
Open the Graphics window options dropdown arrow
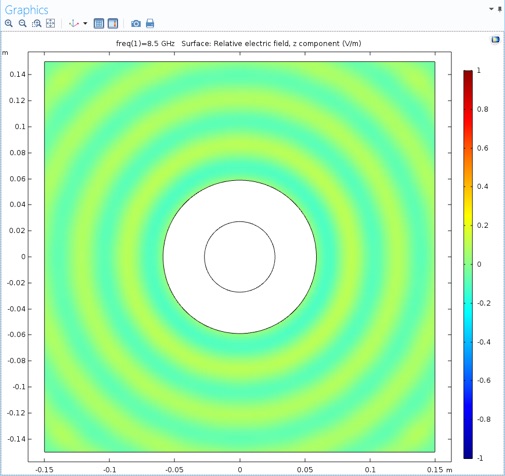tap(491, 9)
